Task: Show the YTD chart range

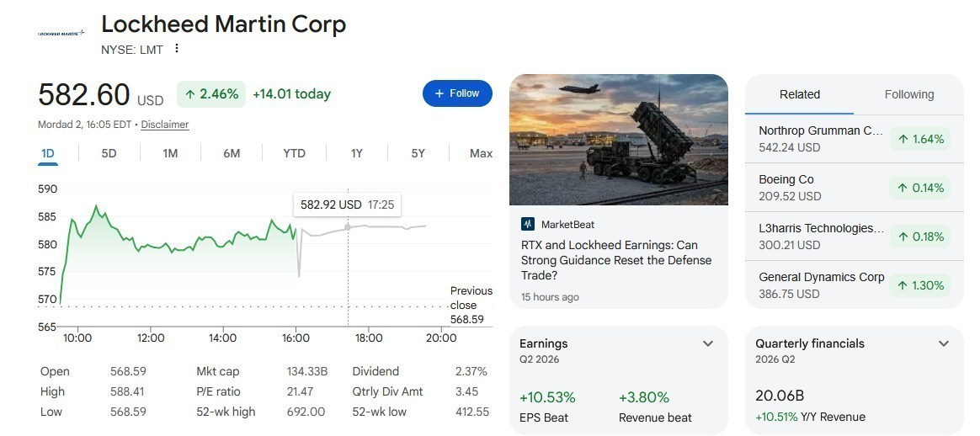Action: pos(294,153)
